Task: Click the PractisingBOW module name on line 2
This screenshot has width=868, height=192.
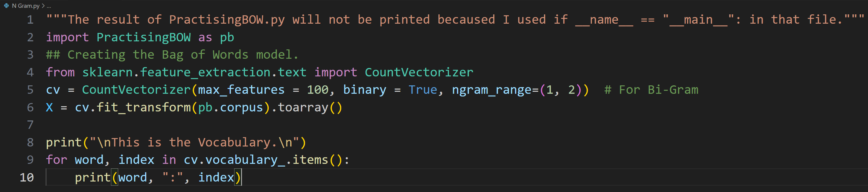Action: (144, 37)
